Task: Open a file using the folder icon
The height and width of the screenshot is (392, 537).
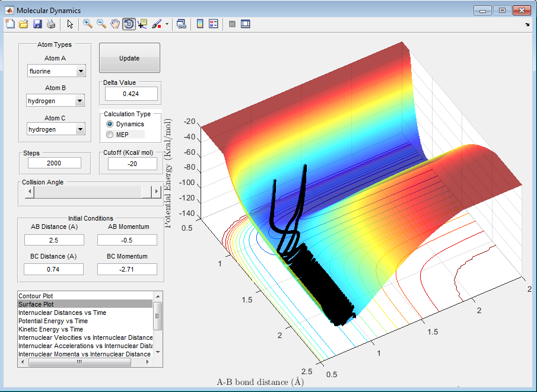Action: point(24,24)
